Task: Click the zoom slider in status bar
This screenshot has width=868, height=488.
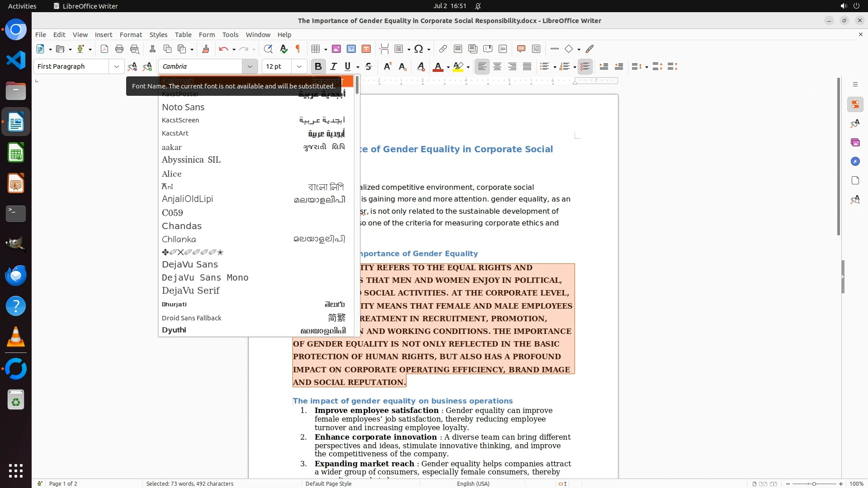Action: (814, 483)
